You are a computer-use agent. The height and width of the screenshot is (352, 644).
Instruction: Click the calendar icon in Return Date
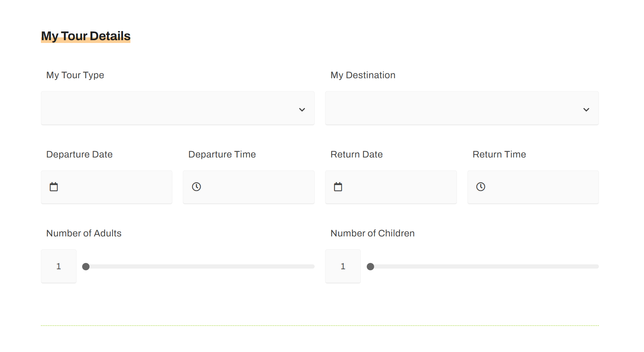(338, 187)
